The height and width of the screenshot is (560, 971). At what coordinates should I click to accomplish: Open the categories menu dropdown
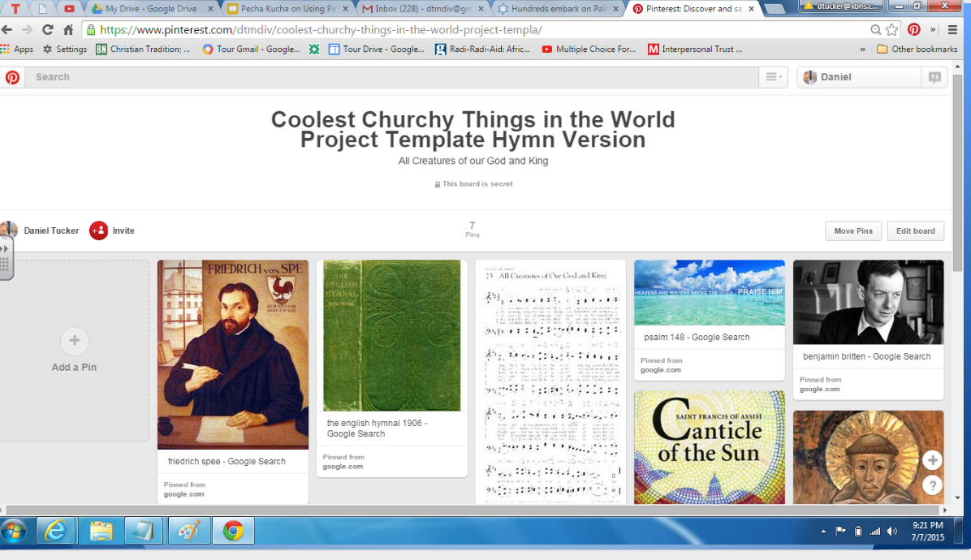coord(774,77)
